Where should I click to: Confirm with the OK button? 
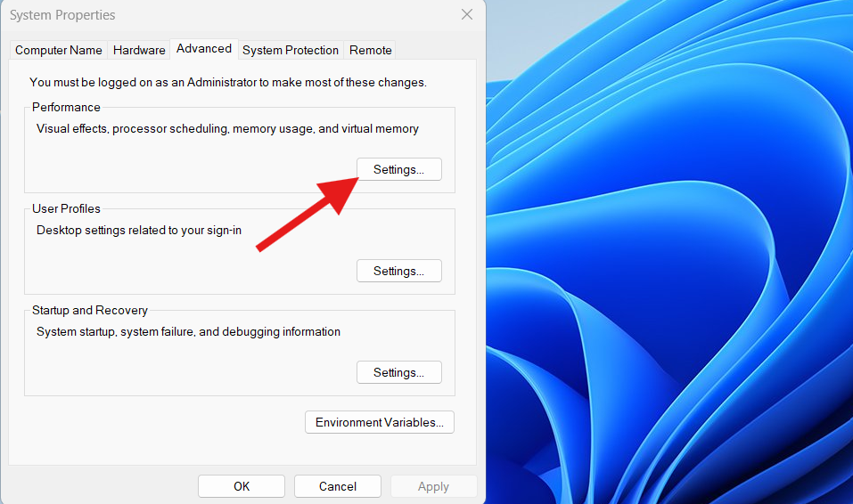click(x=242, y=486)
